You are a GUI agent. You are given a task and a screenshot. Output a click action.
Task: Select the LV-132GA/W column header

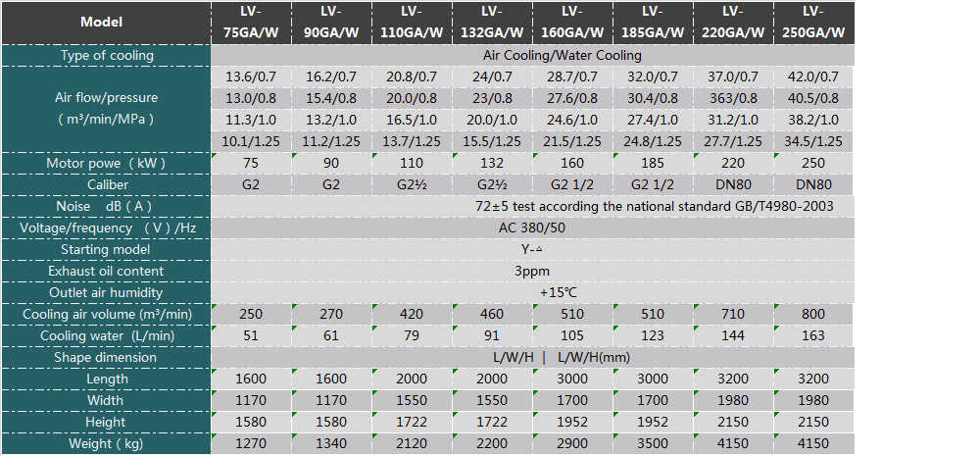click(x=492, y=23)
